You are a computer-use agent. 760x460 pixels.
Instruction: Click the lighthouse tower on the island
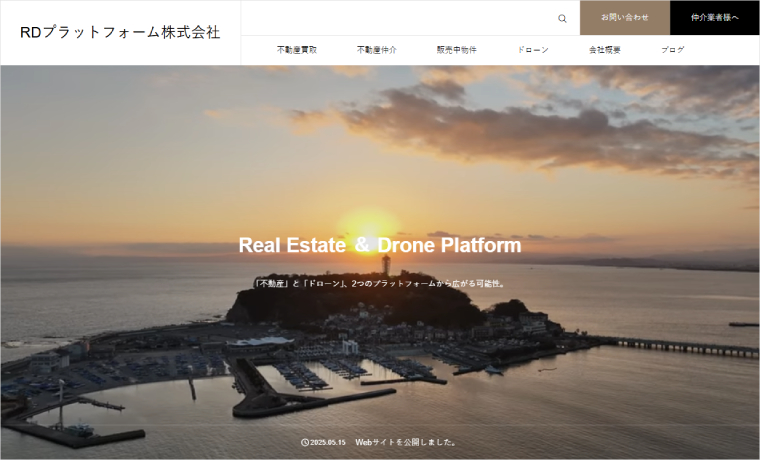pyautogui.click(x=386, y=265)
